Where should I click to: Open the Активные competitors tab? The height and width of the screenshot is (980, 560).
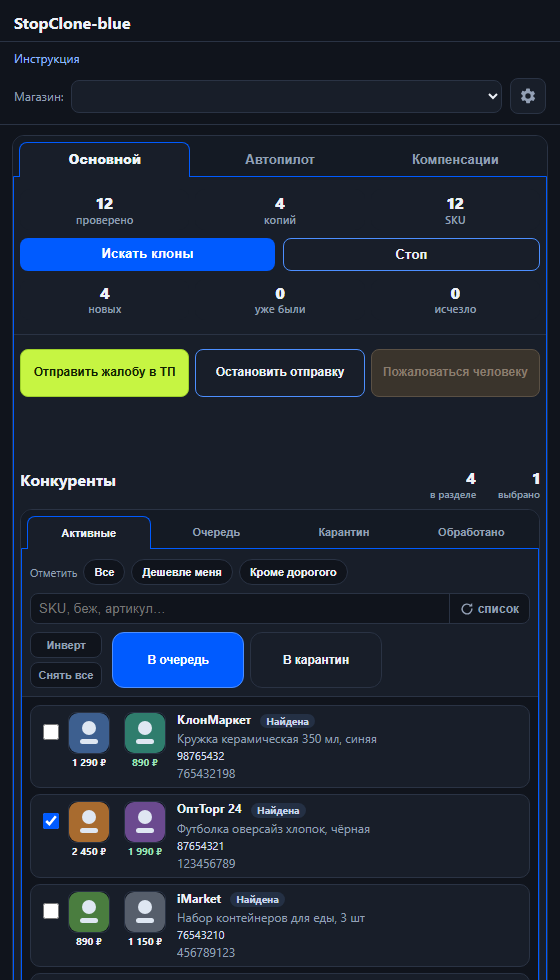coord(89,533)
